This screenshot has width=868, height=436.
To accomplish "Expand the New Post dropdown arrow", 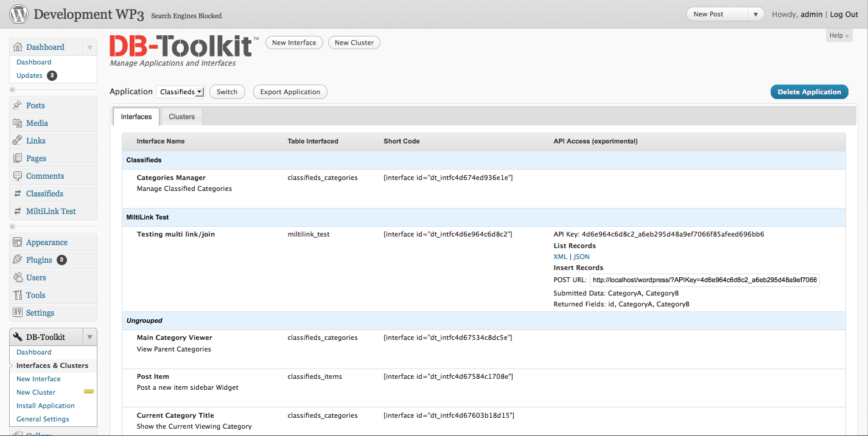I will pyautogui.click(x=755, y=14).
